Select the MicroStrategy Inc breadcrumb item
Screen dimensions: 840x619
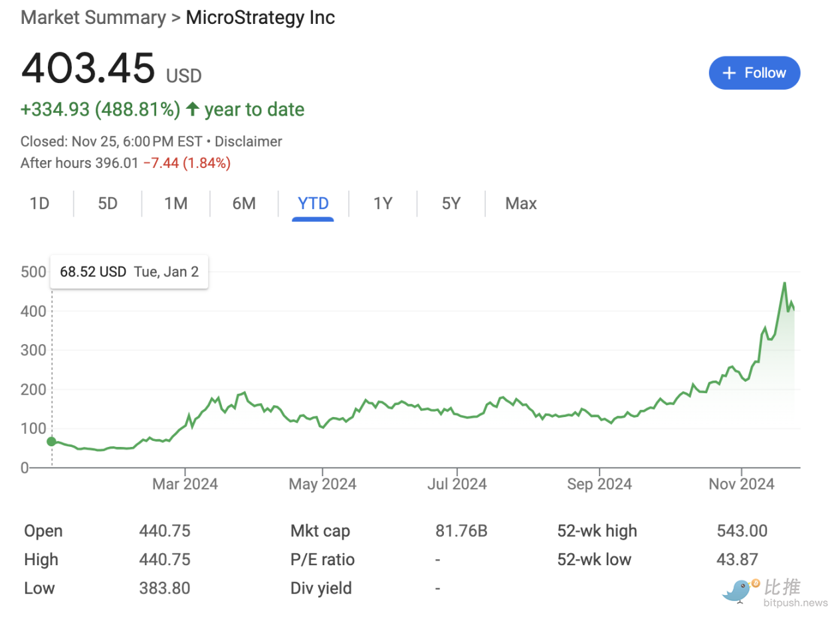[x=260, y=17]
